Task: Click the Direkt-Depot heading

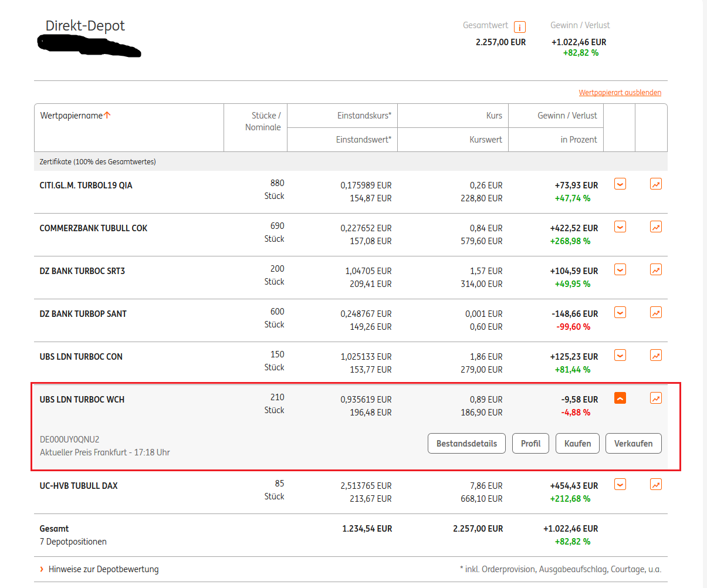Action: 85,26
